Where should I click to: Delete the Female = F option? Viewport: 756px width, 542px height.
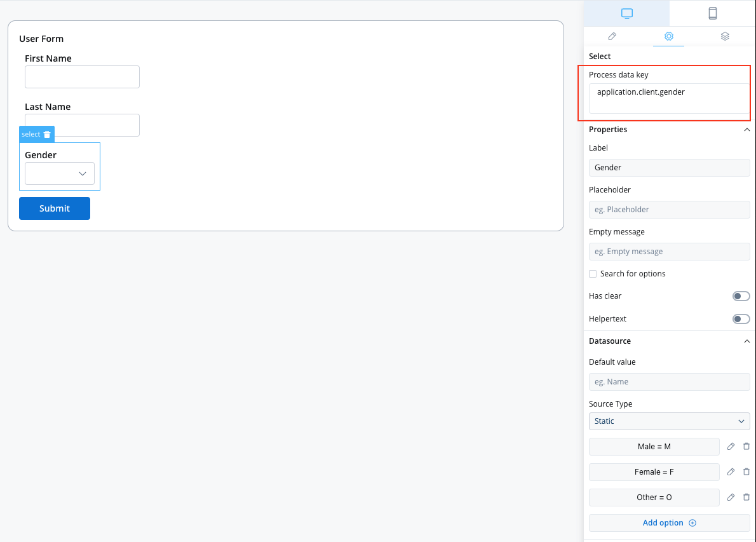tap(746, 471)
